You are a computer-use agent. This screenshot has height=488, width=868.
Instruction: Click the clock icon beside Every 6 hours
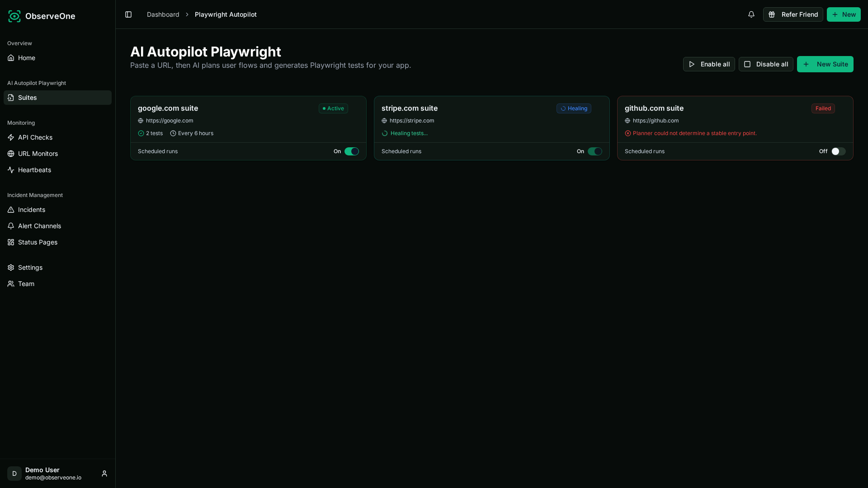173,133
